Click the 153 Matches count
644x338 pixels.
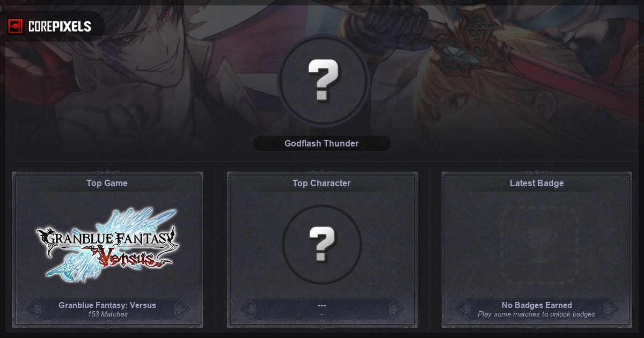click(107, 314)
